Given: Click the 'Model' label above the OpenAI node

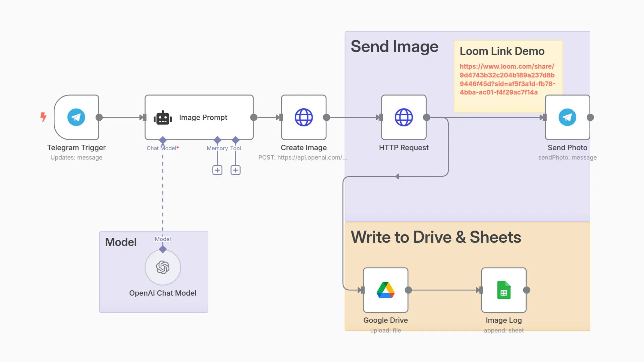Looking at the screenshot, I should coord(163,239).
